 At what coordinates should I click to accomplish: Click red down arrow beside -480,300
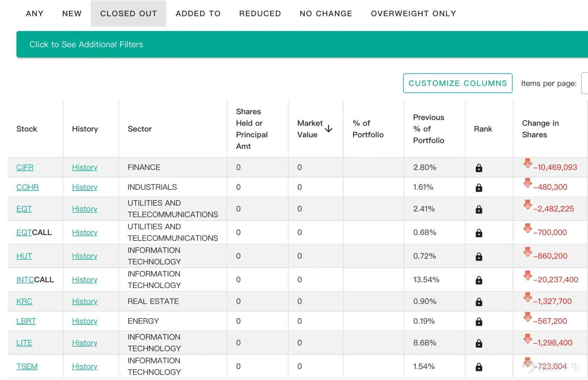527,183
